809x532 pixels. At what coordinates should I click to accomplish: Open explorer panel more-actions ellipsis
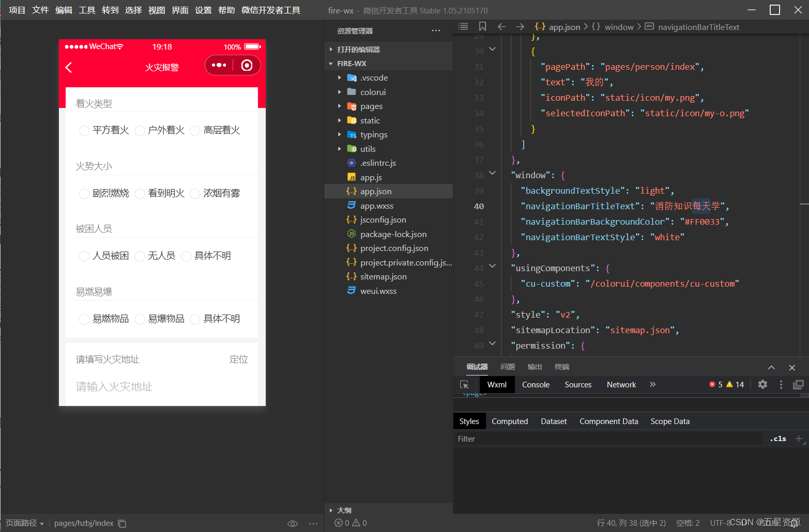436,30
